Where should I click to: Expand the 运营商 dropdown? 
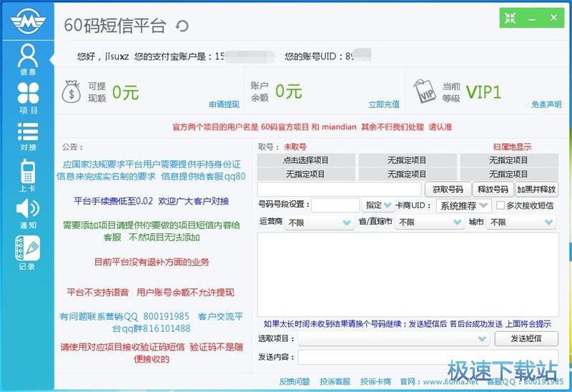tap(319, 222)
